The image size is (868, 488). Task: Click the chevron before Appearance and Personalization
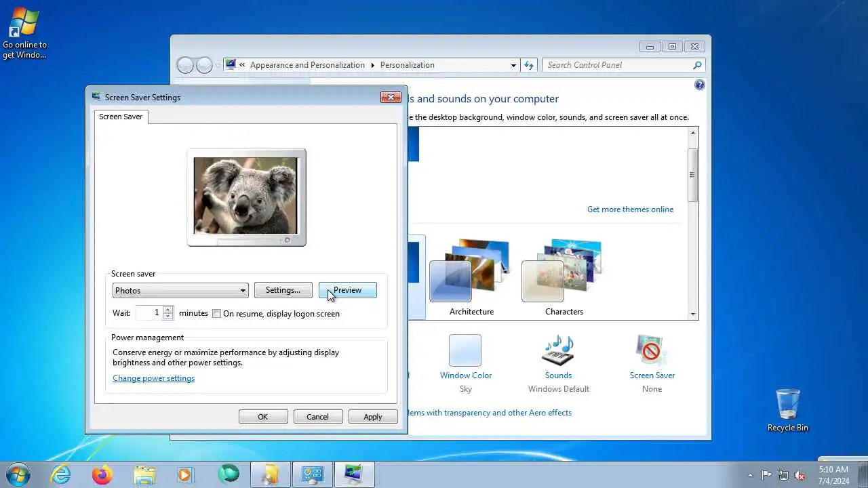(242, 65)
